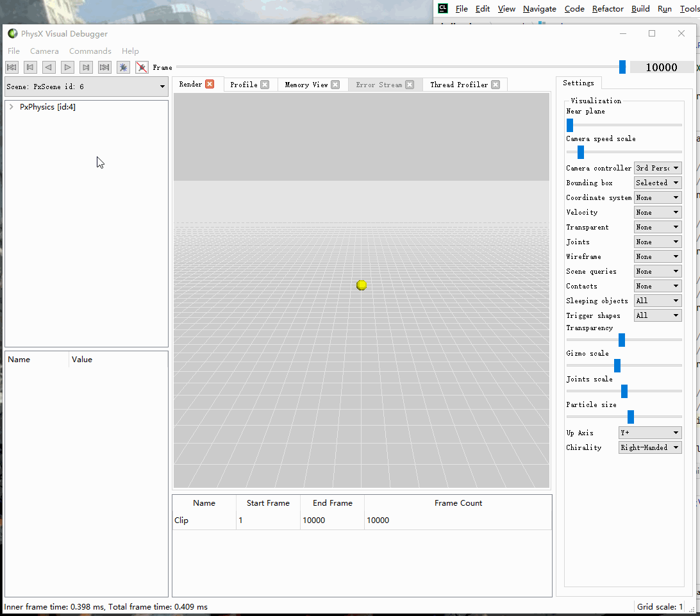Select the yellow sphere in the render view
Screen dimensions: 700x616
[x=362, y=285]
